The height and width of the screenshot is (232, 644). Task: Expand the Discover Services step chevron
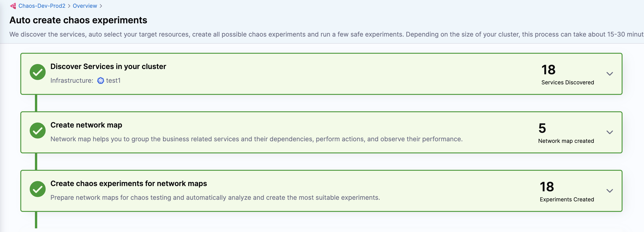click(610, 74)
